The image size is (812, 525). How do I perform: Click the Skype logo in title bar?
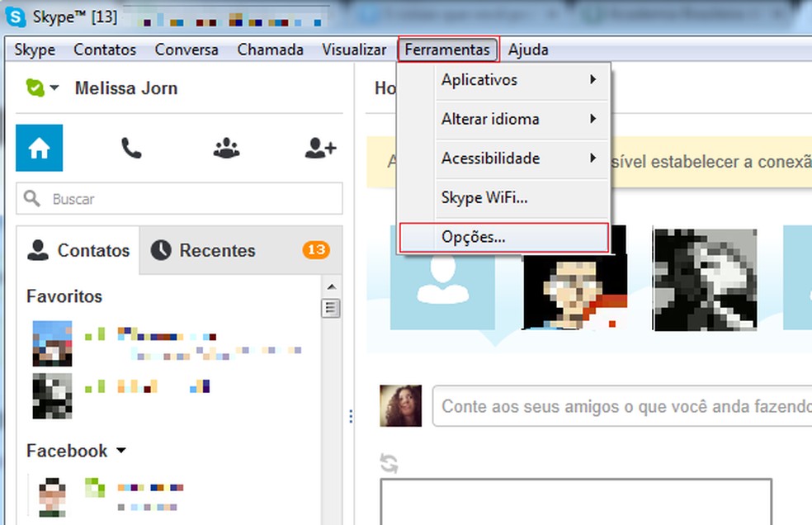point(16,17)
